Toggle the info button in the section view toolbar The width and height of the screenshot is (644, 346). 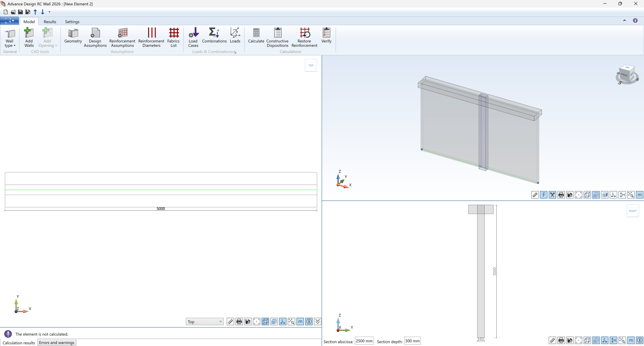(x=640, y=340)
